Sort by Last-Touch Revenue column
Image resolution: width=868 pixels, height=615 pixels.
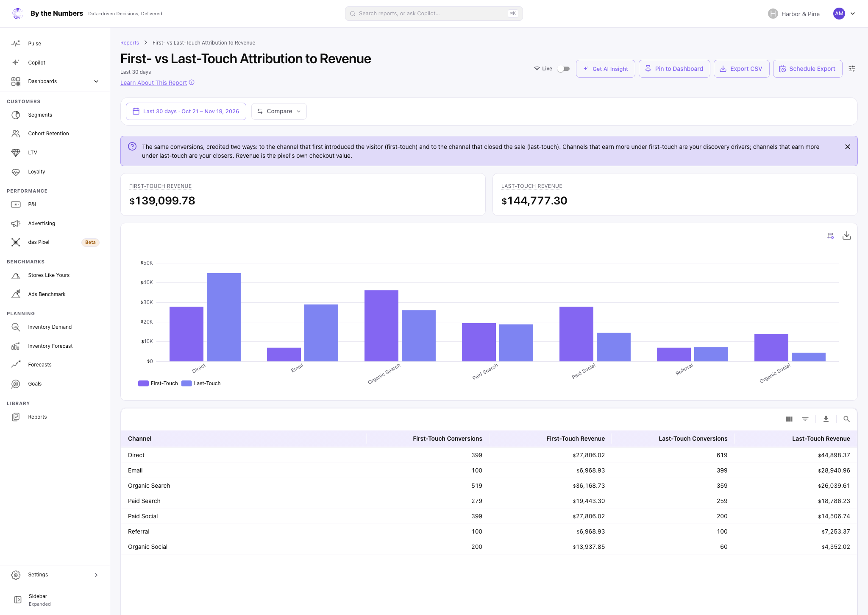(821, 439)
